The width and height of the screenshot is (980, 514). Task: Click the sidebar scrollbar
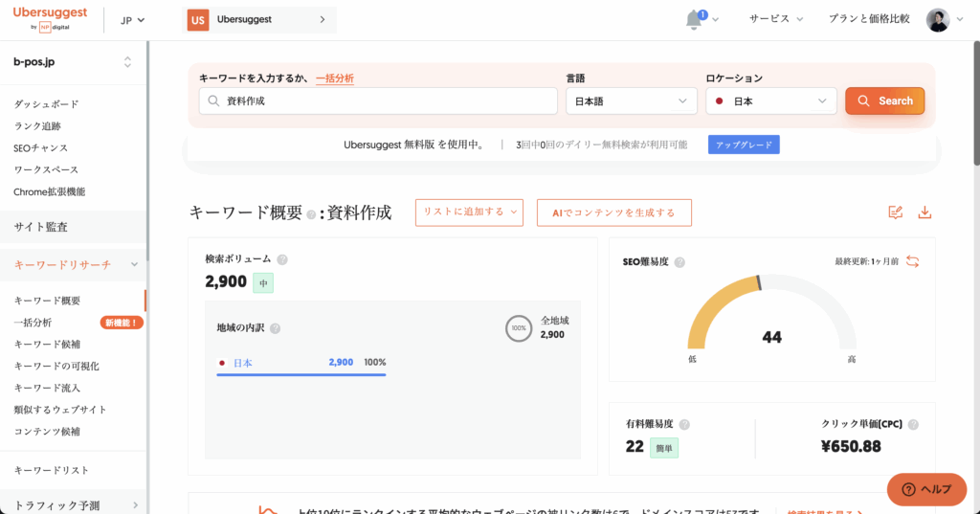coord(147,150)
